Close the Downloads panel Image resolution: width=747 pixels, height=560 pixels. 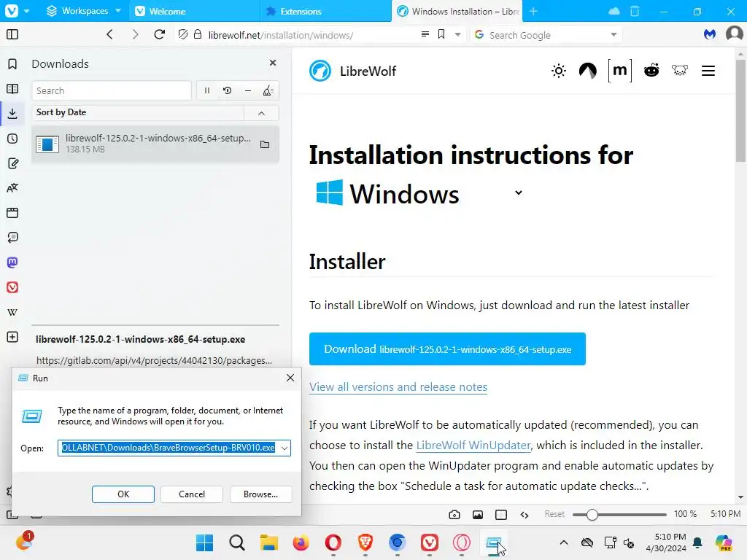pyautogui.click(x=273, y=63)
